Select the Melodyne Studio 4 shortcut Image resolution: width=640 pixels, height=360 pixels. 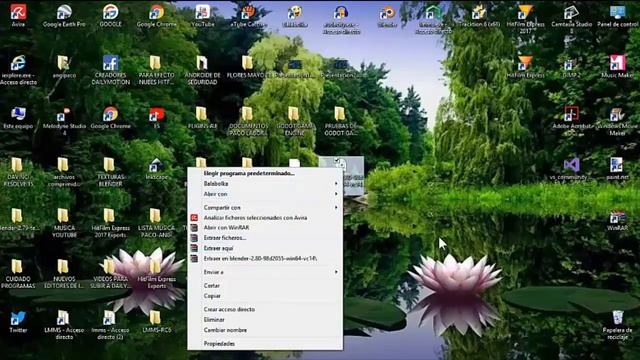pos(64,121)
